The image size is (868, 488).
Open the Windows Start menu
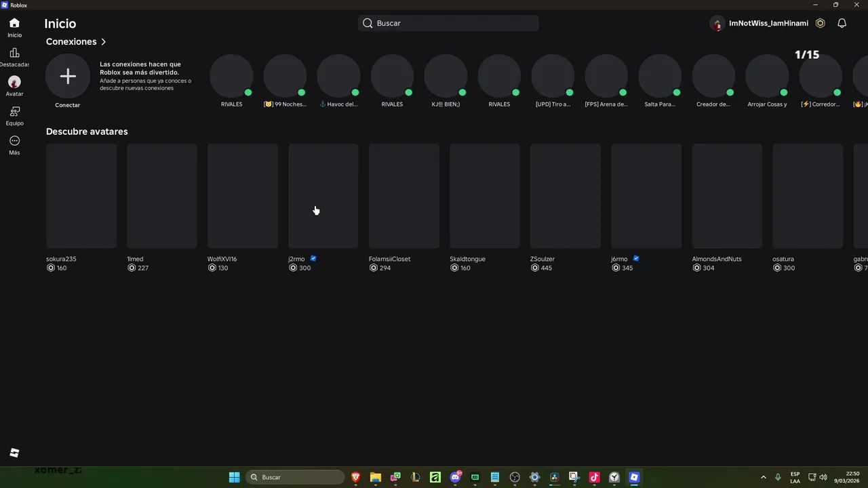(234, 477)
